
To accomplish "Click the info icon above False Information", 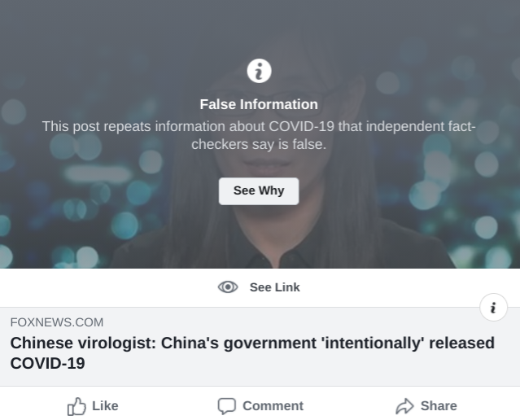I will click(259, 71).
